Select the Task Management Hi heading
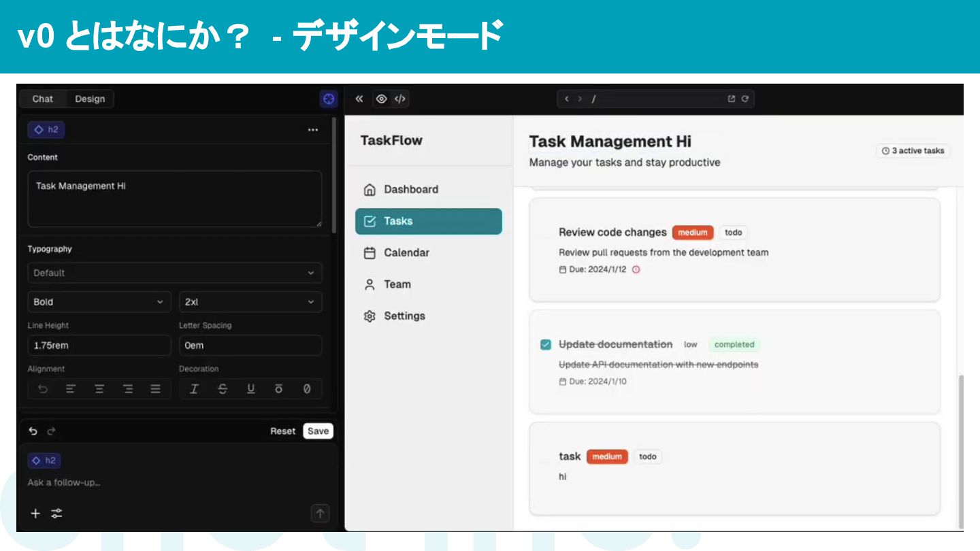The height and width of the screenshot is (551, 980). pos(610,141)
